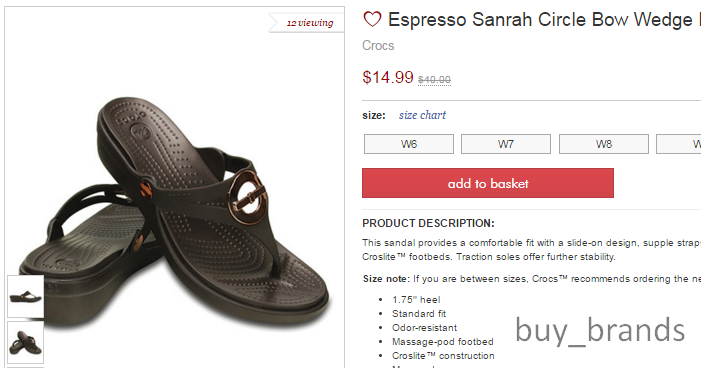Click the 1.75" heel bullet point
701x368 pixels.
416,300
